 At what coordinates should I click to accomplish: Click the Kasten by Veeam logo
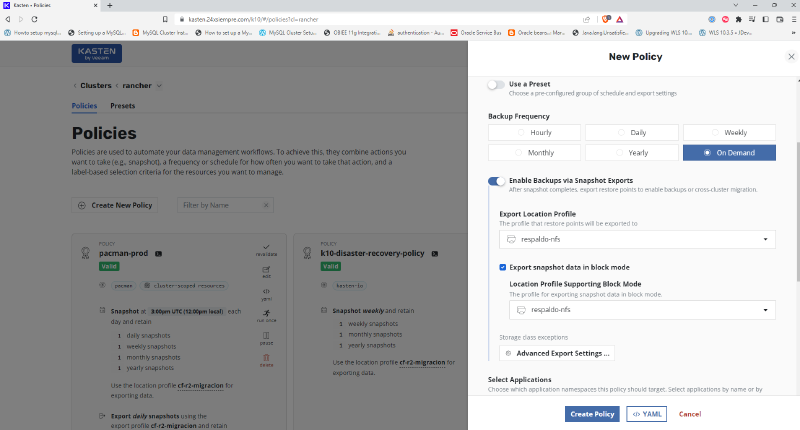coord(96,54)
